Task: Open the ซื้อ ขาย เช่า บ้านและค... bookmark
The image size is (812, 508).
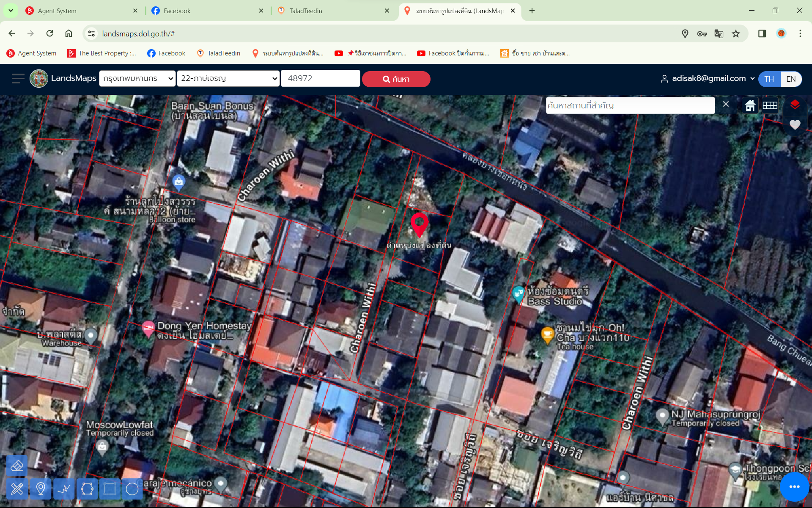Action: 535,53
